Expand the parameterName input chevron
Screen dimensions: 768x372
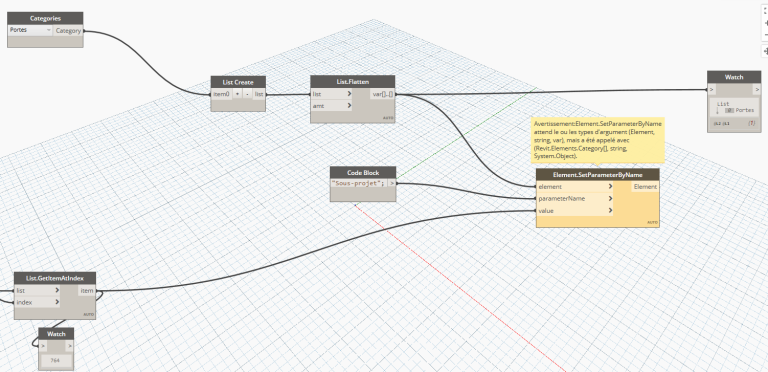point(610,199)
